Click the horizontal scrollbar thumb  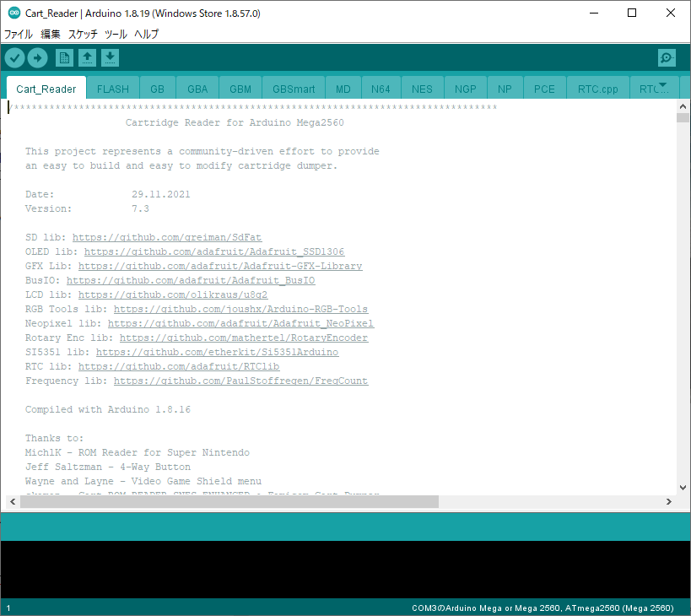pos(229,501)
